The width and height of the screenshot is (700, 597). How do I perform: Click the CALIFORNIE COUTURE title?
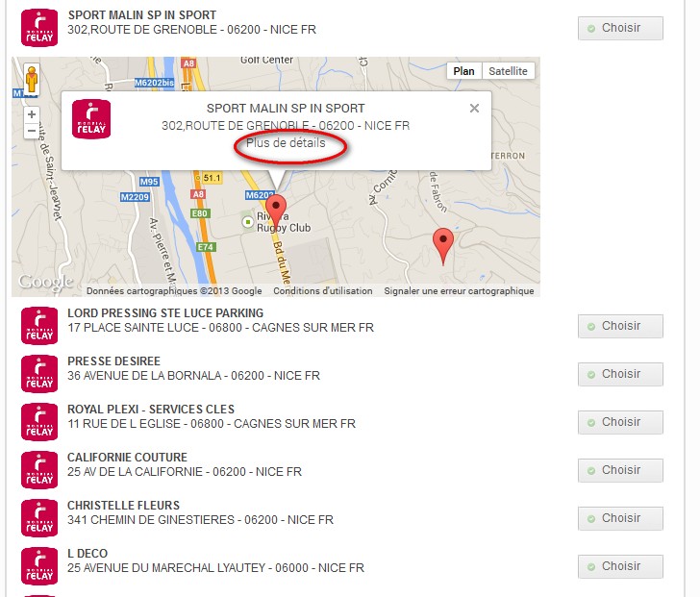tap(127, 458)
